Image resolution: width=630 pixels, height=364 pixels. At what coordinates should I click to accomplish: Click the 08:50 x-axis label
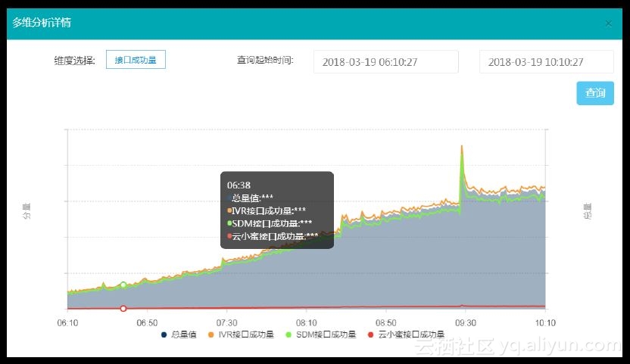pos(385,323)
